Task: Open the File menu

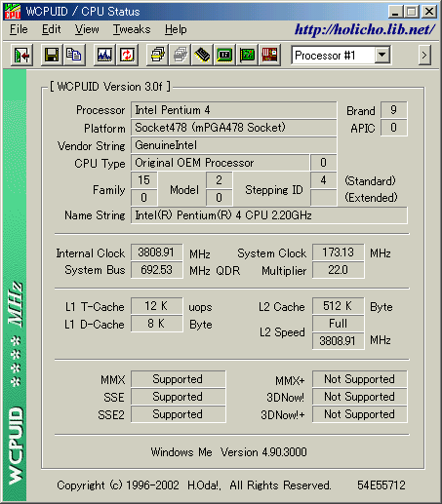Action: click(x=19, y=29)
